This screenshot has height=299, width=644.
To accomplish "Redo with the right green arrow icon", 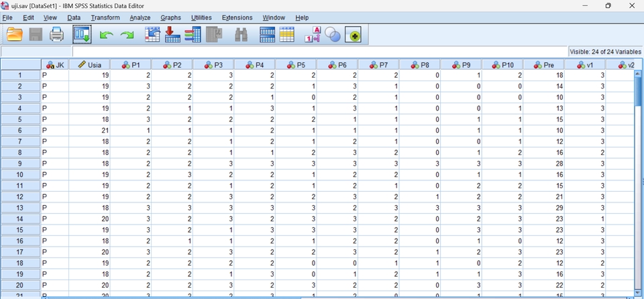I will point(127,36).
